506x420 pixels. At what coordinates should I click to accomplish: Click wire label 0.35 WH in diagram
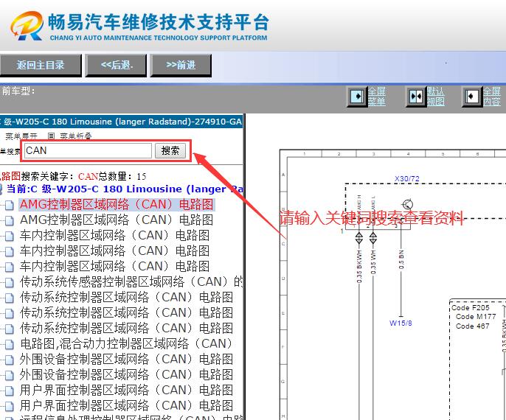373,262
